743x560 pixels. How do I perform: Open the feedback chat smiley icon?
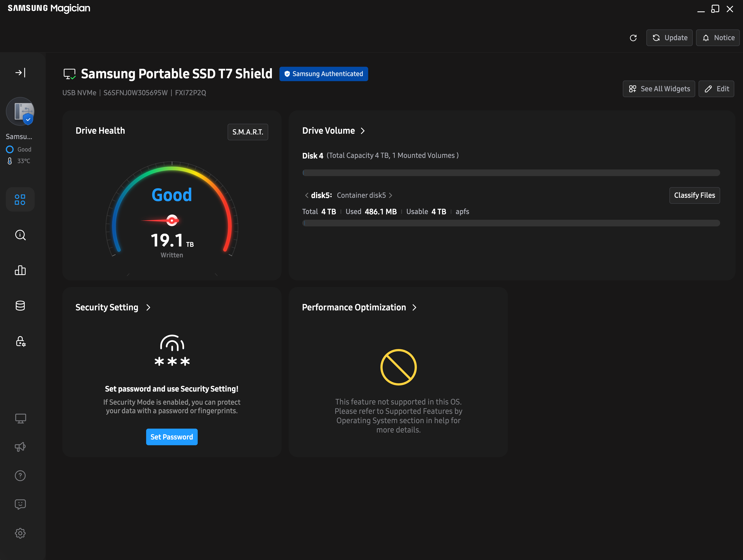click(x=20, y=504)
